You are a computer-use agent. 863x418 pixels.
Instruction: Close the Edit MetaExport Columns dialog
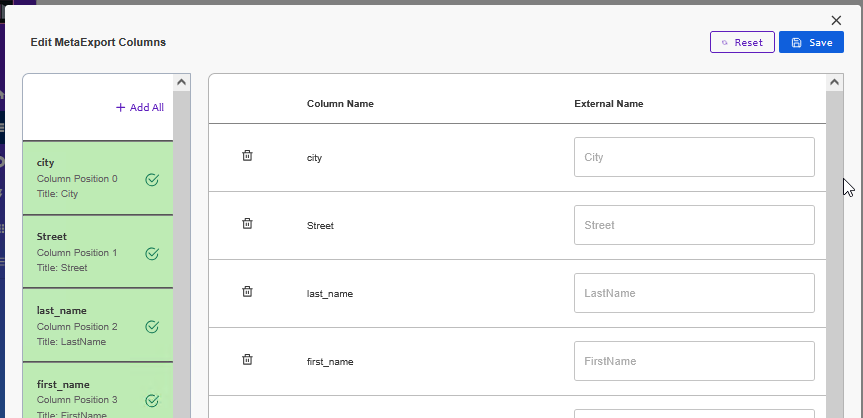click(x=836, y=20)
